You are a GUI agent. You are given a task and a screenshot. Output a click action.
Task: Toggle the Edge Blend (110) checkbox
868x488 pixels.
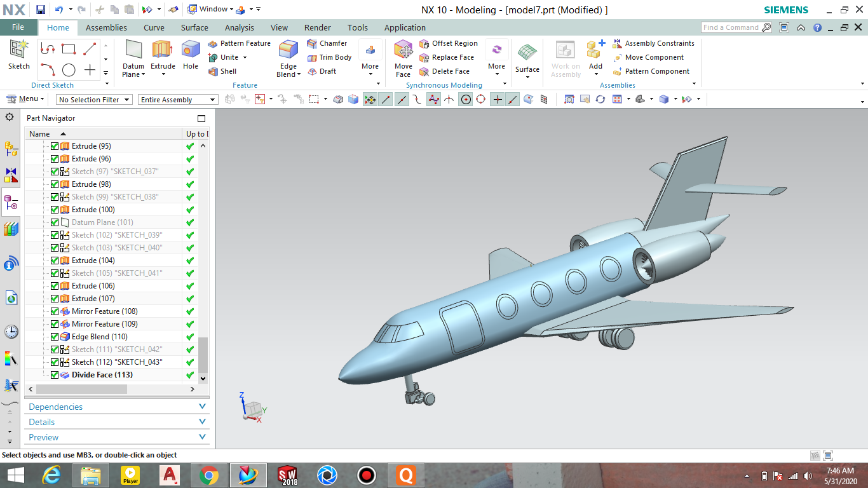[x=54, y=337]
